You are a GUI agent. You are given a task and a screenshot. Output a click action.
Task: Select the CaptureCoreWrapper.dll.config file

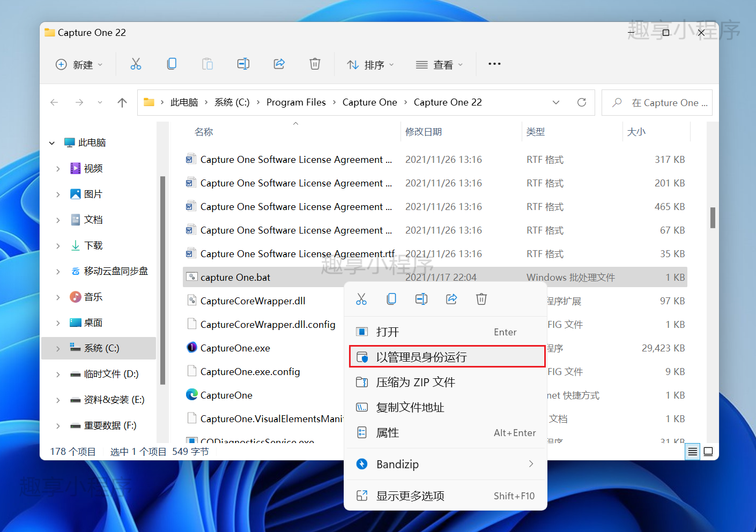[x=268, y=325]
